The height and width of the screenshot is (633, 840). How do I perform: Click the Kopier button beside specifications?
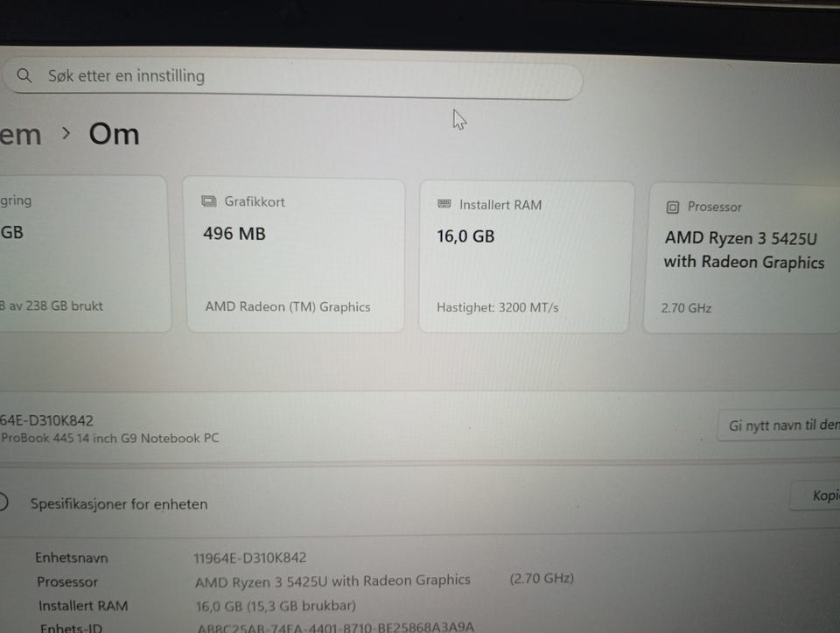(x=816, y=496)
